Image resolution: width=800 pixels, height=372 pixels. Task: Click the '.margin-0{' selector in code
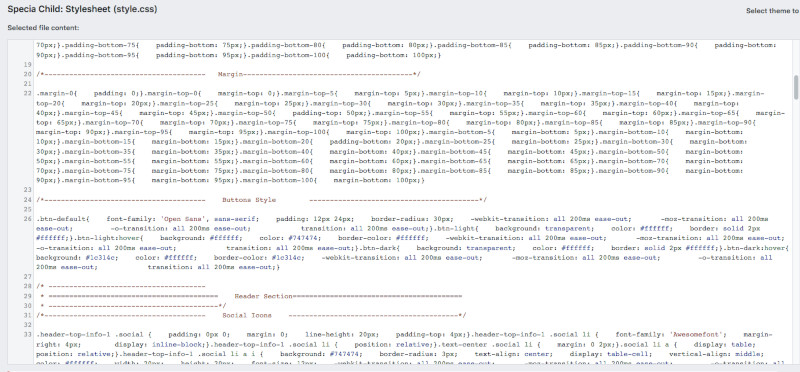click(57, 94)
